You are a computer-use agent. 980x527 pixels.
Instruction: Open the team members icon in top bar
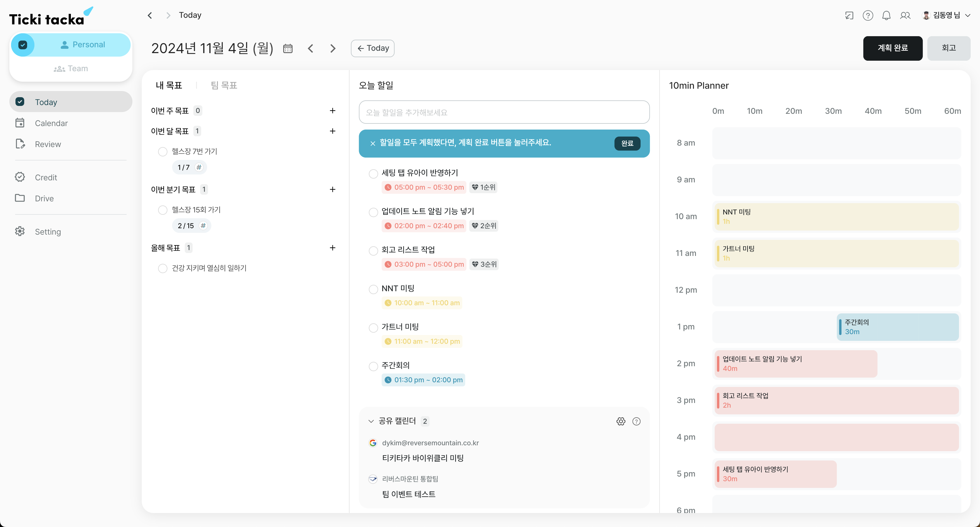(x=905, y=15)
